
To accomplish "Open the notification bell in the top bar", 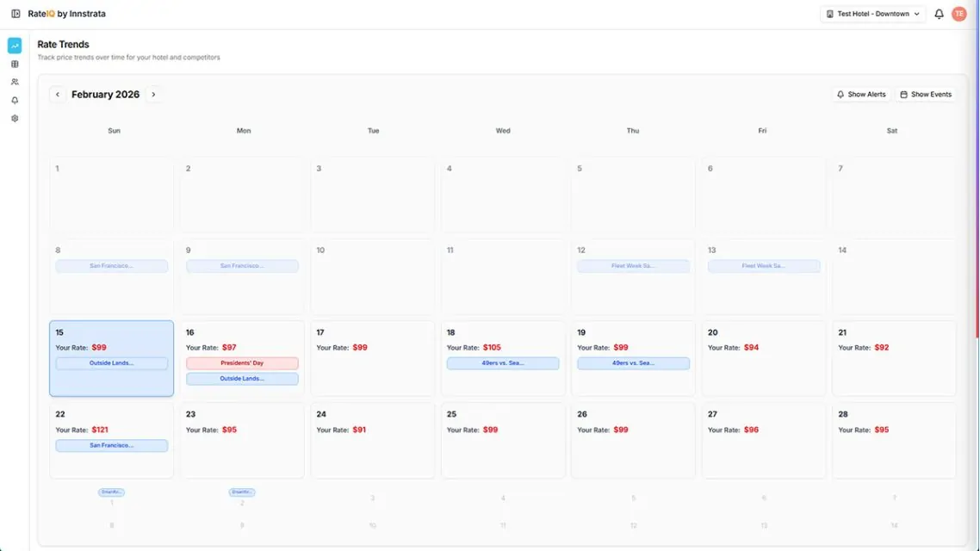I will click(939, 13).
